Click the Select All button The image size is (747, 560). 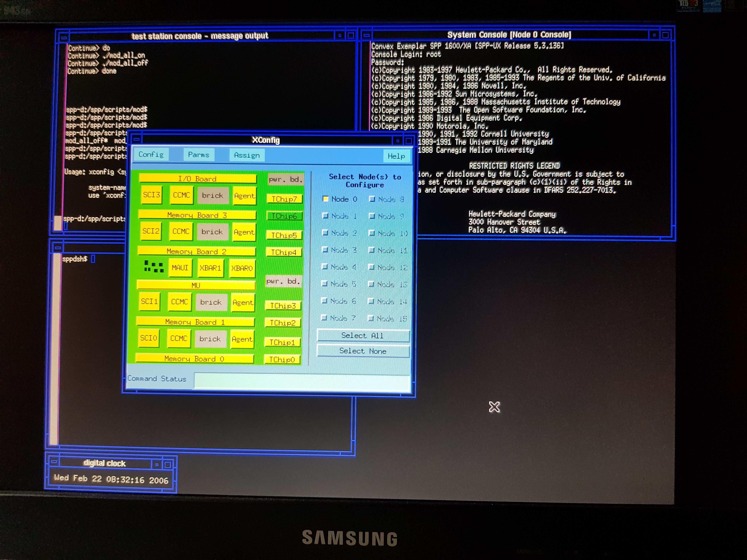363,336
